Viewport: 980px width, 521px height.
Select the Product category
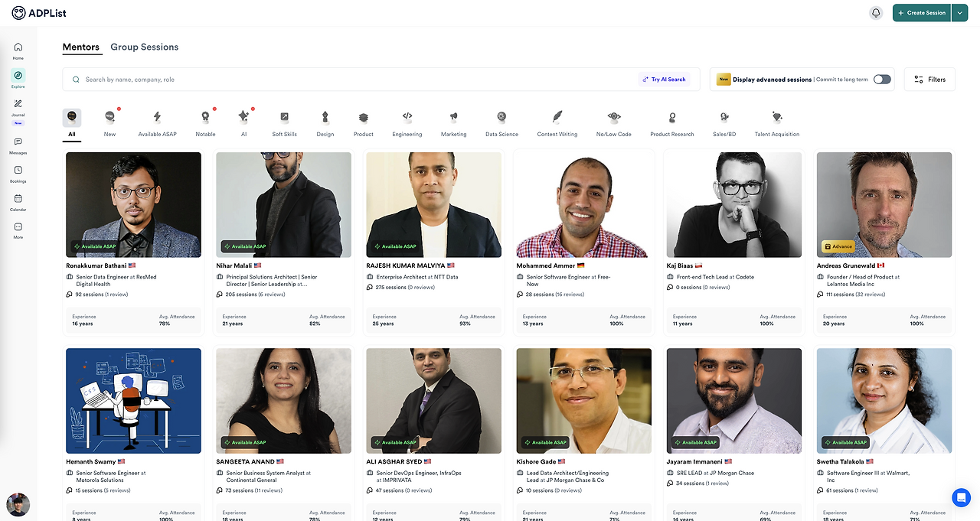click(364, 123)
